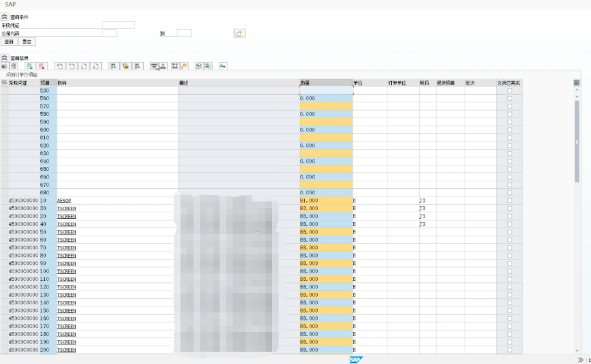Image resolution: width=591 pixels, height=364 pixels.
Task: Click the insert row icon with green dot
Action: 30,66
